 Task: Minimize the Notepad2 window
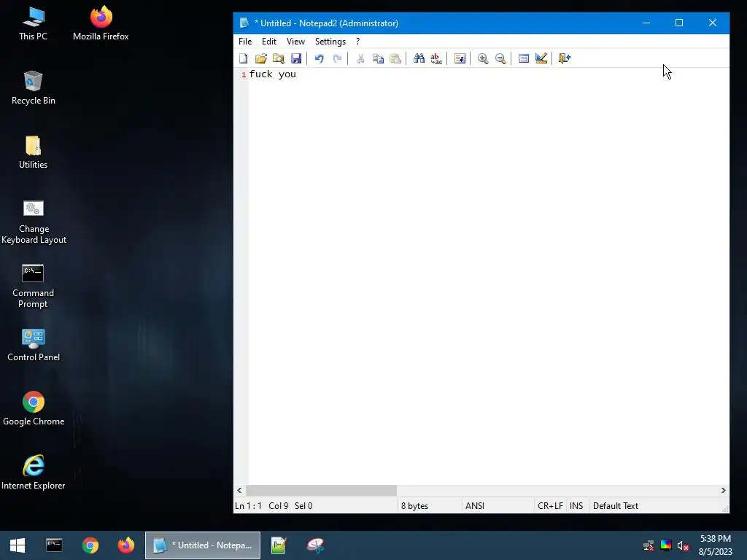[646, 23]
